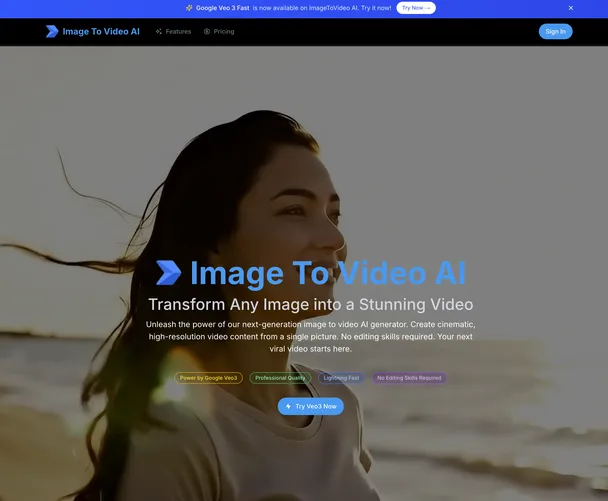This screenshot has width=608, height=501.
Task: Click the Sign In button
Action: [555, 31]
